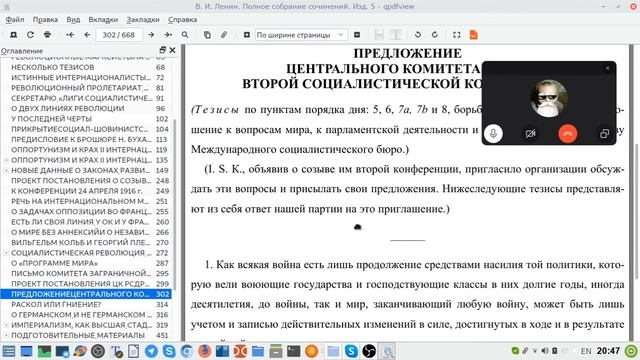Open Файл menu
Image resolution: width=640 pixels, height=360 pixels.
(x=15, y=20)
